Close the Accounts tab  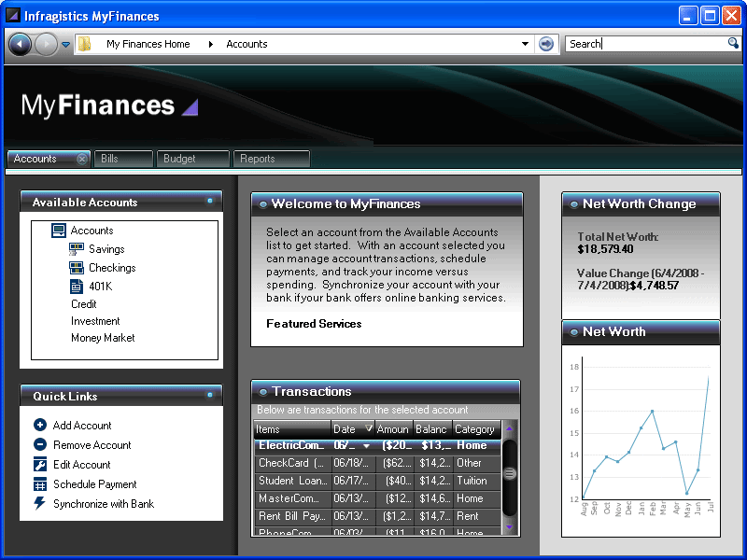tap(82, 159)
